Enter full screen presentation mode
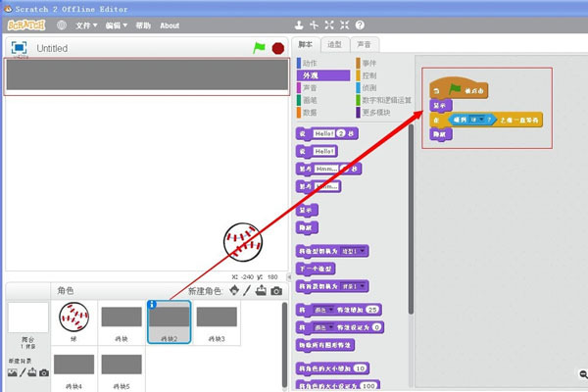Viewport: 588px width, 392px height. point(19,48)
